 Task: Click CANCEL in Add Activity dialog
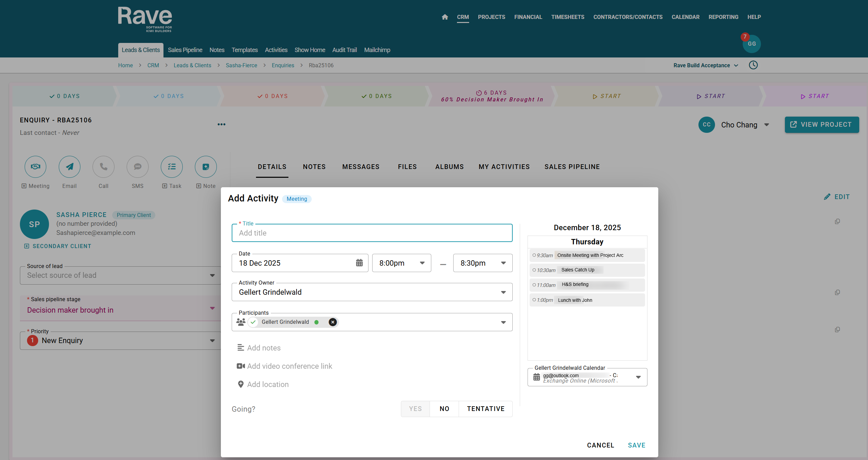click(x=600, y=445)
